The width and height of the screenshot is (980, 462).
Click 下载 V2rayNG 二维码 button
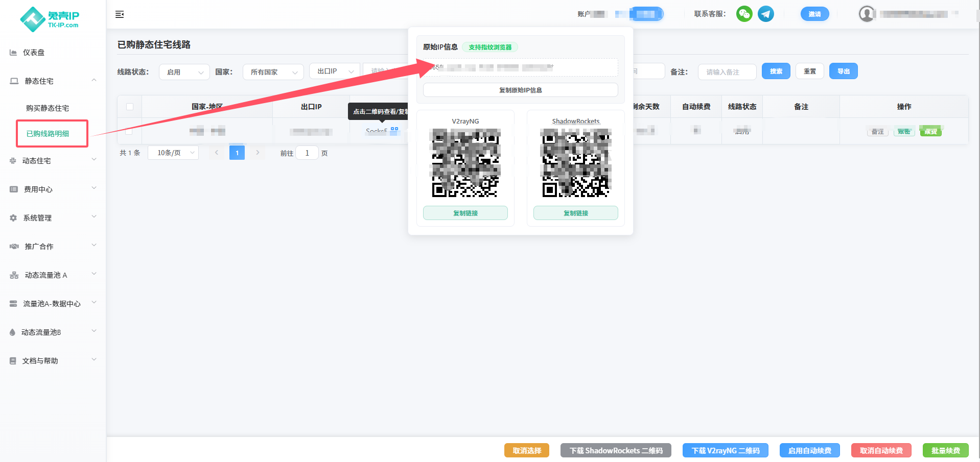[x=726, y=450]
